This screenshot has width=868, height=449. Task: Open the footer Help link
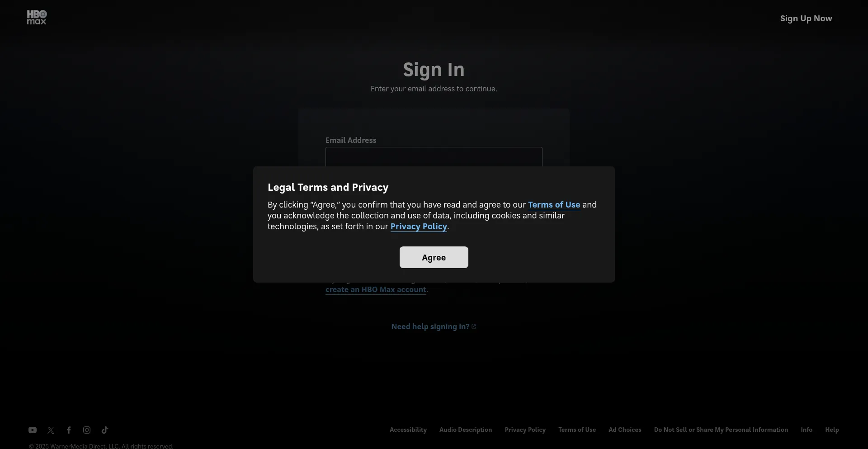(832, 430)
